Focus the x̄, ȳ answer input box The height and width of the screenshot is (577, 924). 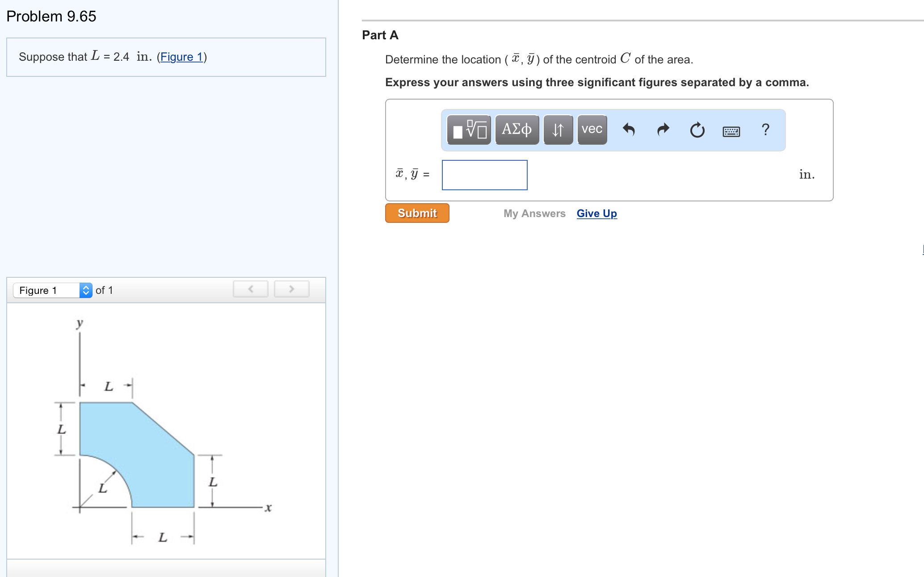(485, 175)
